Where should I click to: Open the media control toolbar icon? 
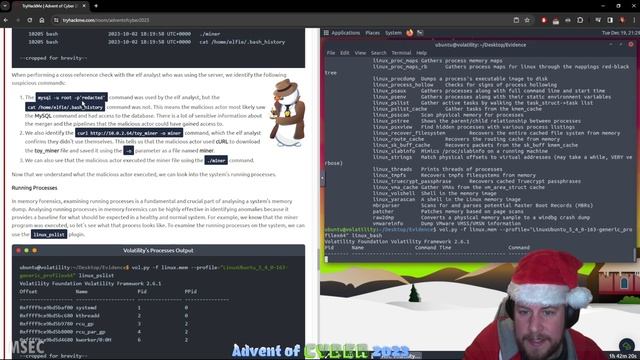pos(598,20)
